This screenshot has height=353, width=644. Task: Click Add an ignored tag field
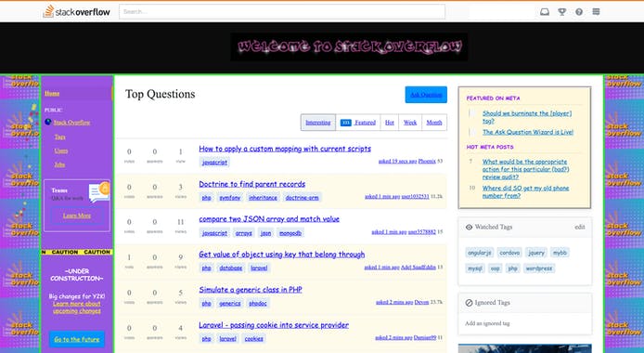click(525, 323)
